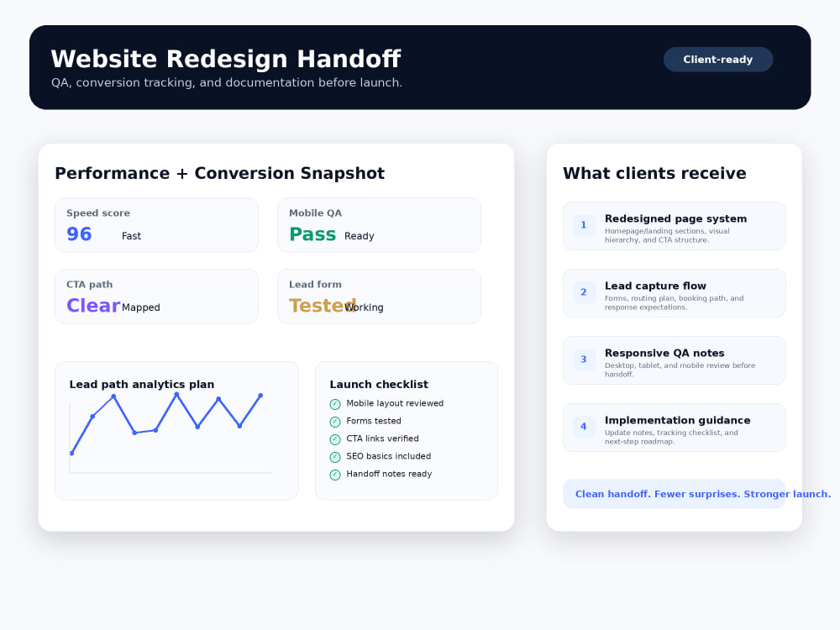Select the header subtitle about QA and conversion tracking
This screenshot has width=840, height=630.
click(227, 82)
